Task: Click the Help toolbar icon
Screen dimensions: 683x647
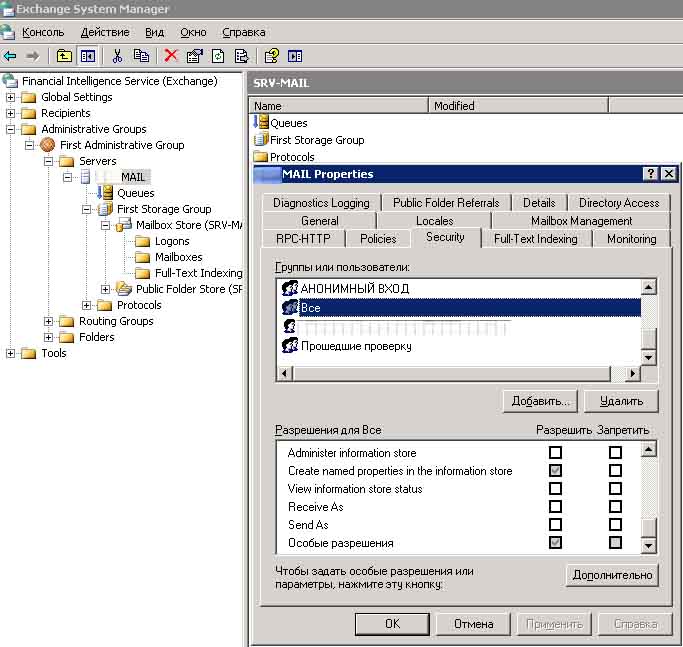Action: (x=271, y=56)
